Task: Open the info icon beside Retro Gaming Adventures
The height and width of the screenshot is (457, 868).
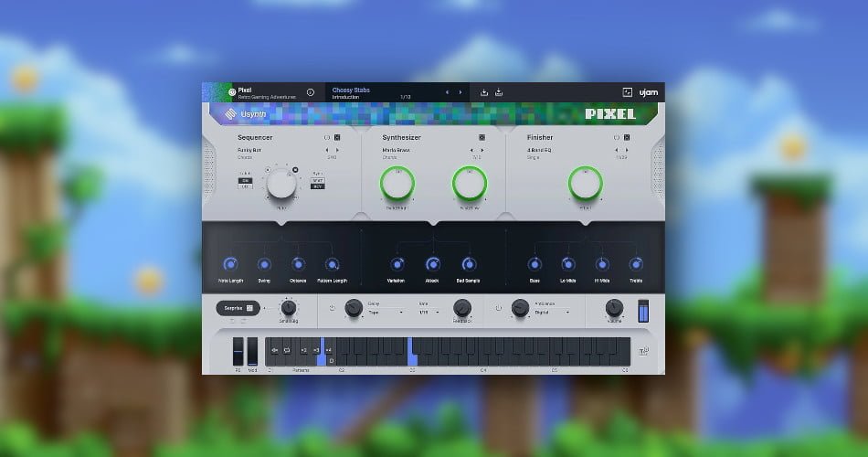Action: pyautogui.click(x=311, y=92)
